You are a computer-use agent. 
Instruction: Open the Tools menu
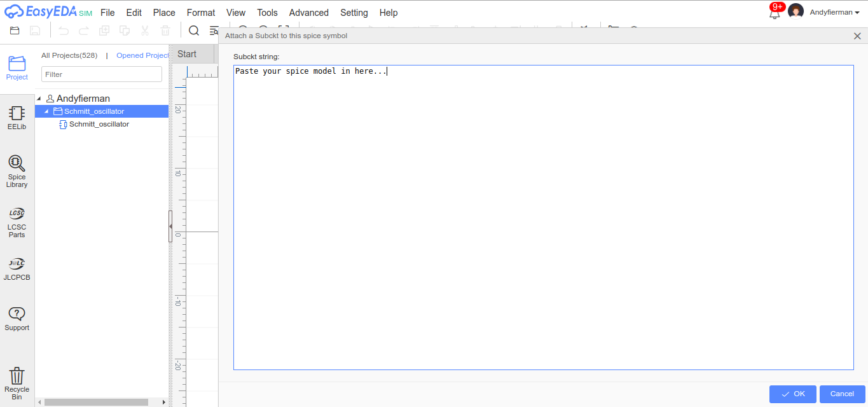[267, 13]
